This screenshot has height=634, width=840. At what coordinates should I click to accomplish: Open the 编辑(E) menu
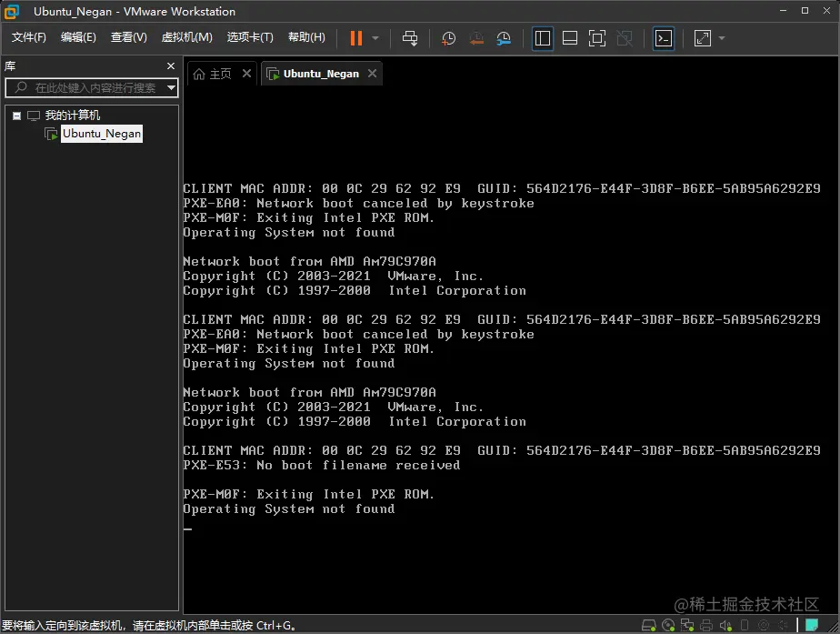pyautogui.click(x=78, y=37)
